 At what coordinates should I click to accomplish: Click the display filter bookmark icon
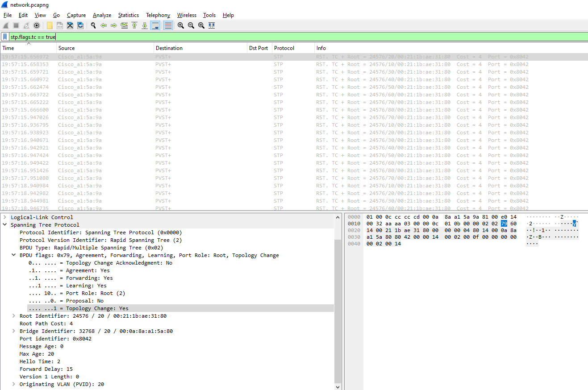5,37
